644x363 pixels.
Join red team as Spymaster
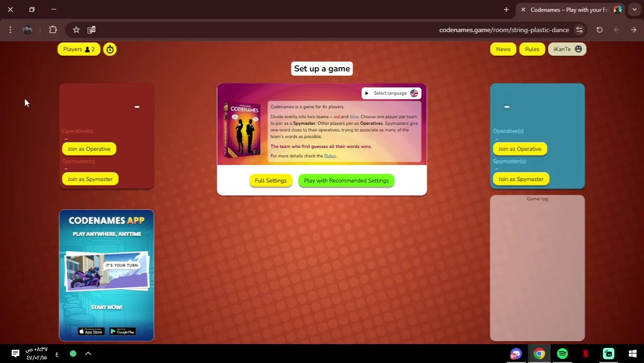90,179
